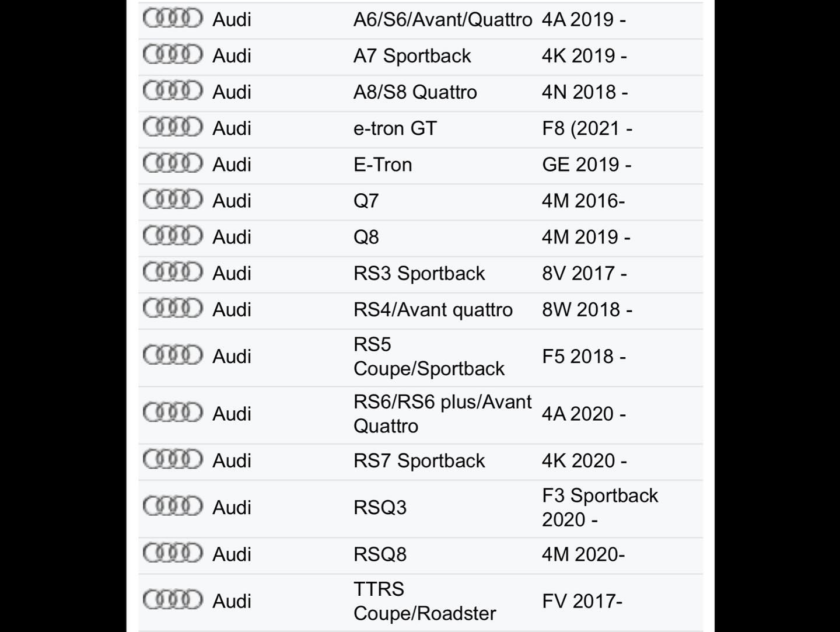Screen dimensions: 840x632
Task: Click the Audi logo in the RS7 Sportback row
Action: click(173, 459)
